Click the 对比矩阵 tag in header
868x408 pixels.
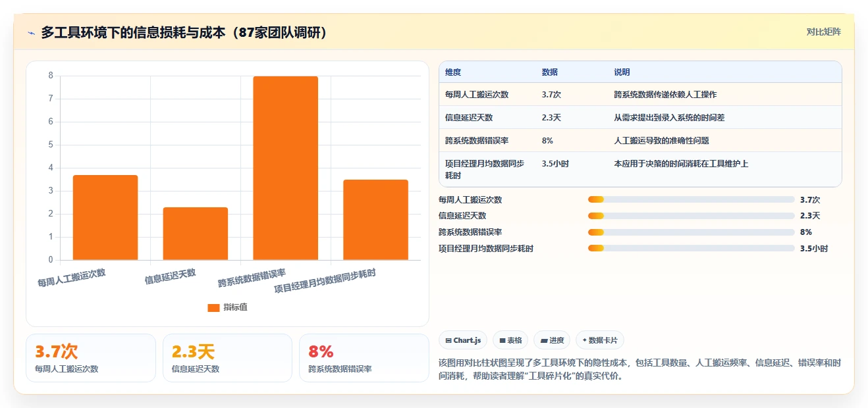823,32
